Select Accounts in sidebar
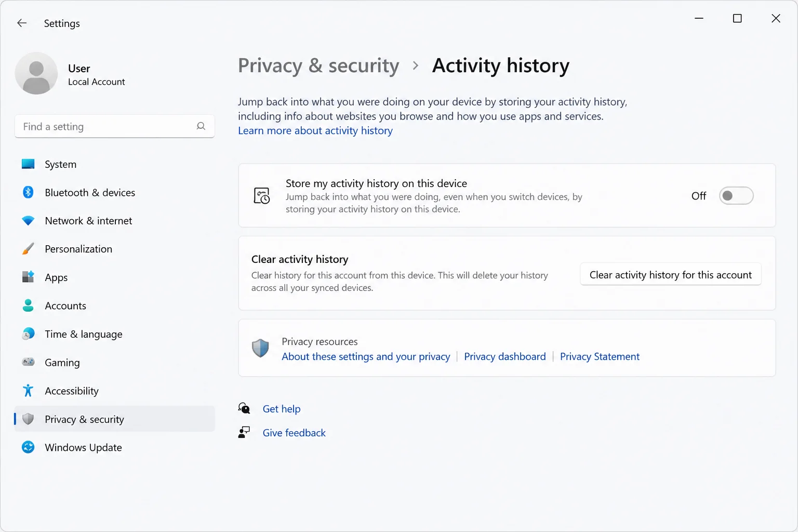The width and height of the screenshot is (798, 532). tap(115, 305)
